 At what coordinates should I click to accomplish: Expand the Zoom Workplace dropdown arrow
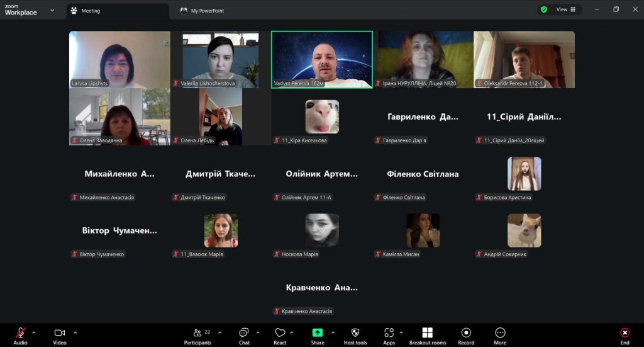click(x=52, y=10)
